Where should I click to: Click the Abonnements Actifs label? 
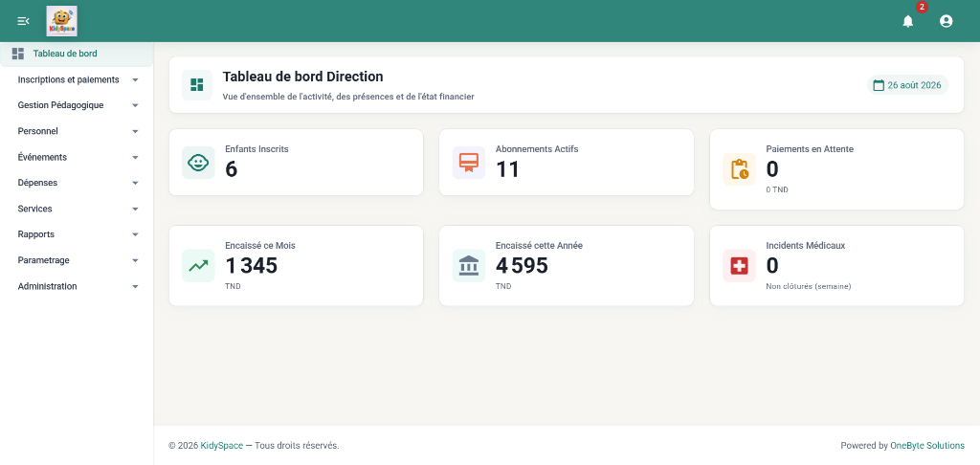pyautogui.click(x=537, y=149)
